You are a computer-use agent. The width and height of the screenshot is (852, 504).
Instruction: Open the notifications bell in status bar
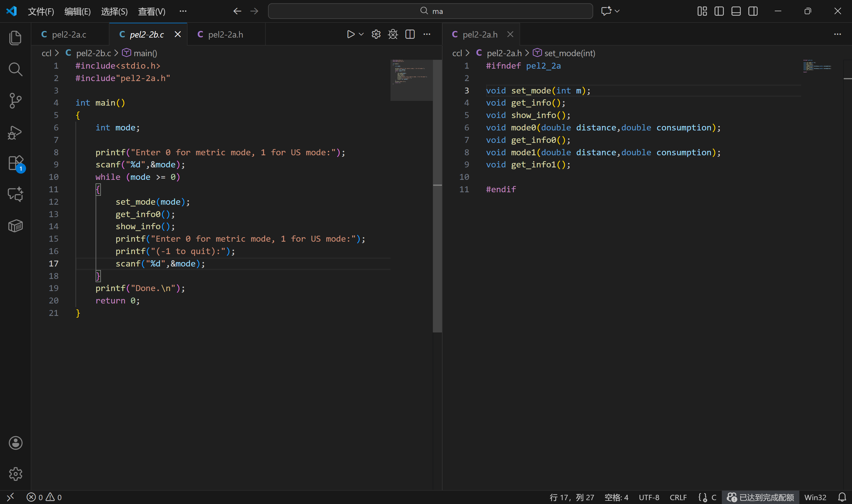tap(842, 497)
